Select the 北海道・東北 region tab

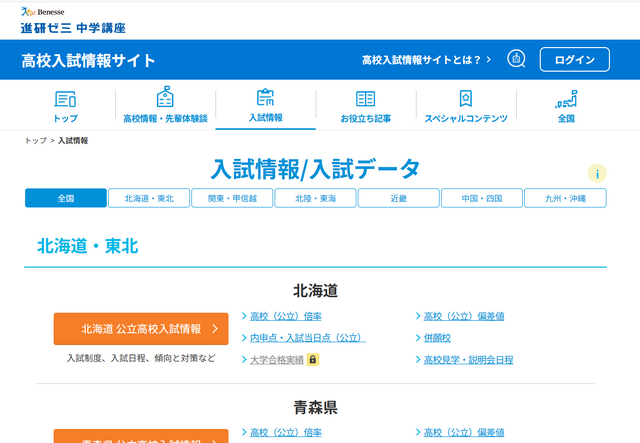(149, 198)
